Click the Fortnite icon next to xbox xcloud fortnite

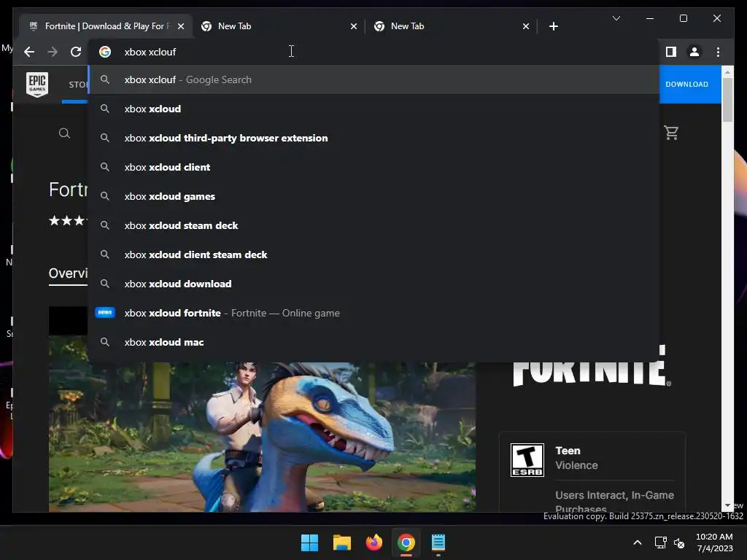click(105, 312)
